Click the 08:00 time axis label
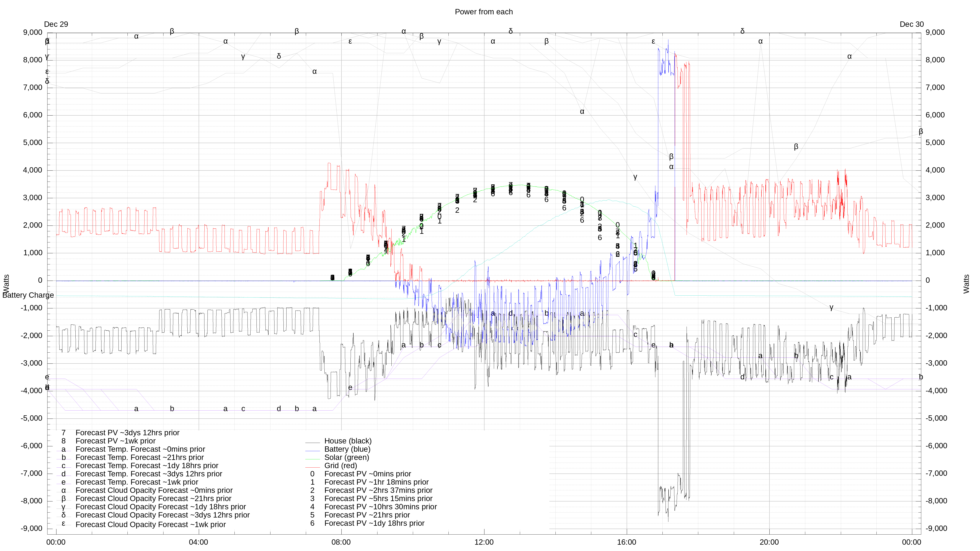Screen dimensions: 980x551 click(x=341, y=542)
